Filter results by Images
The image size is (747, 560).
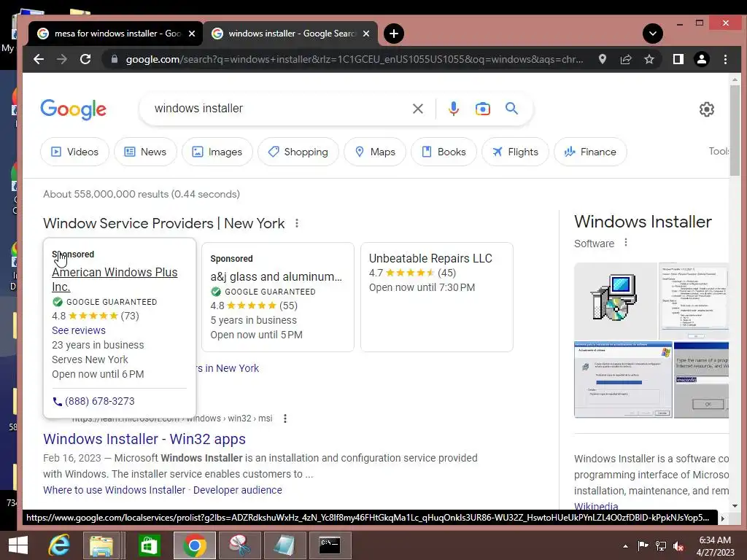click(217, 152)
